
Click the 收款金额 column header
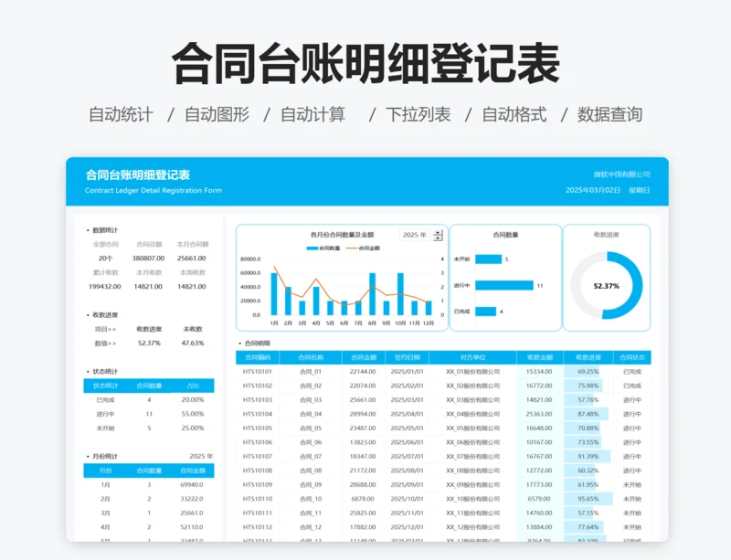[x=540, y=357]
